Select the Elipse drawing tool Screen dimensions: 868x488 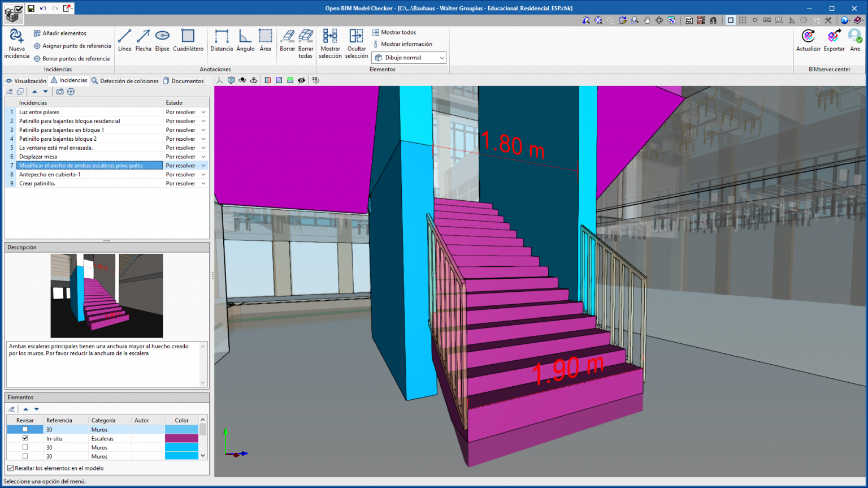(x=162, y=40)
